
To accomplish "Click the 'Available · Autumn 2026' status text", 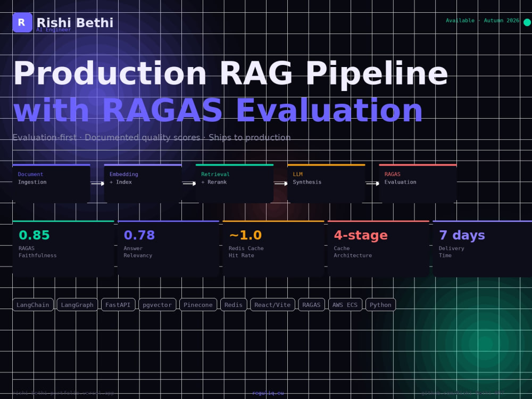I will (483, 20).
